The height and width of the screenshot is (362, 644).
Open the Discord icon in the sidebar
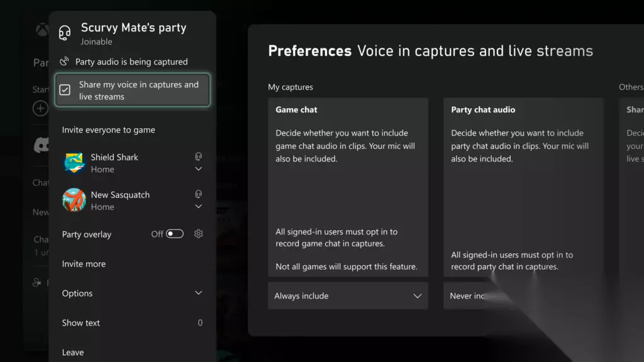42,145
